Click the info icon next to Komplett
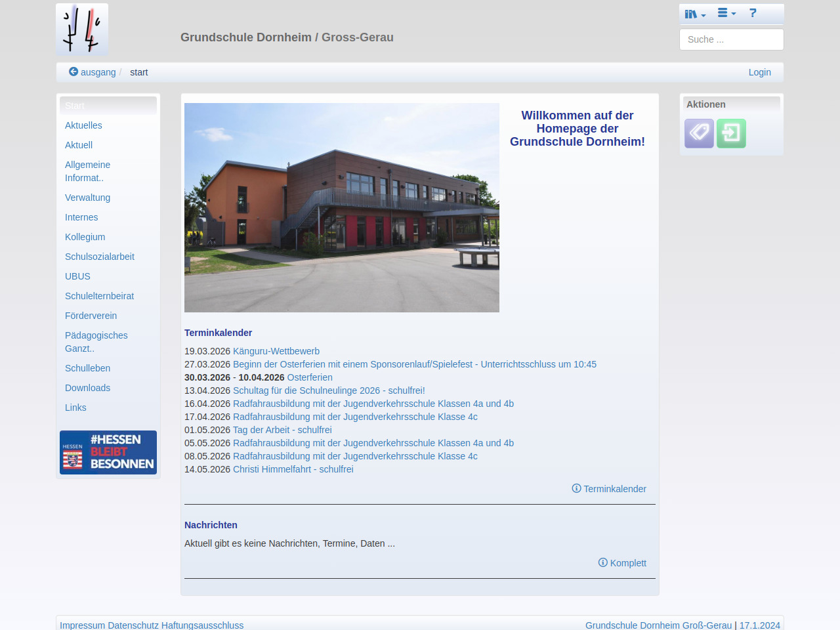The height and width of the screenshot is (630, 840). pos(602,562)
